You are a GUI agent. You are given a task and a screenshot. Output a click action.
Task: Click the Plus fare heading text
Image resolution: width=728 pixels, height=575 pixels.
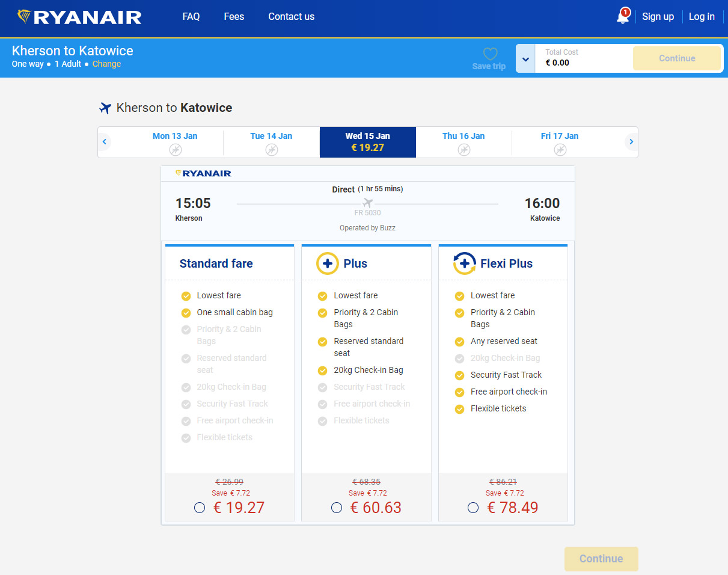click(x=355, y=263)
